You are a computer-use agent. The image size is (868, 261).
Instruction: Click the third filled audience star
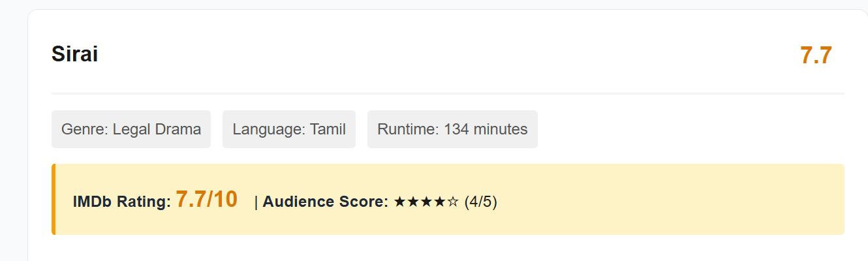click(426, 202)
